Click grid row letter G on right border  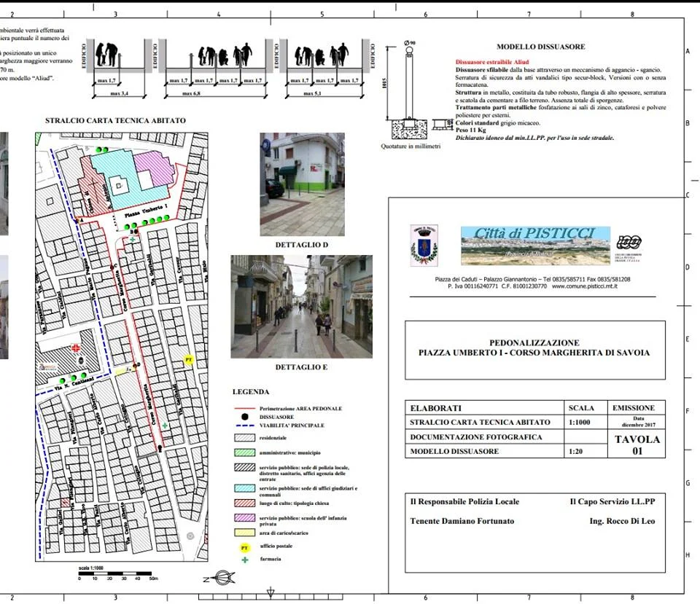(x=688, y=483)
